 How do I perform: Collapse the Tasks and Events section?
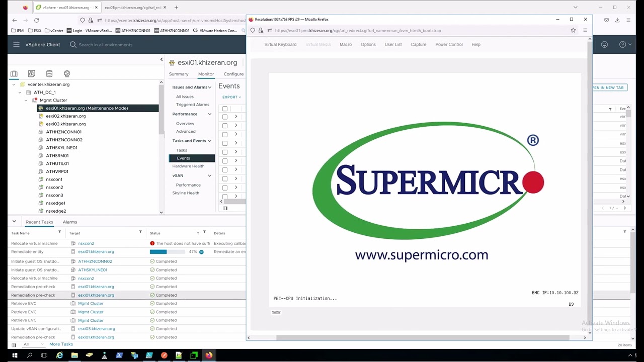coord(210,141)
